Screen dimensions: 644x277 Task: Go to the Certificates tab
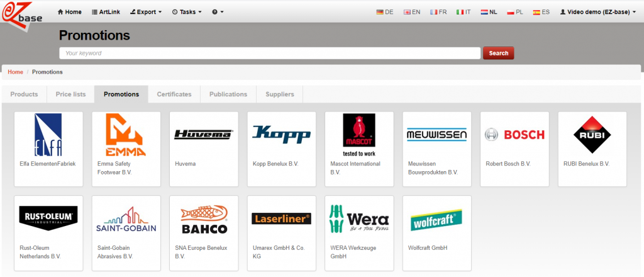(x=174, y=94)
